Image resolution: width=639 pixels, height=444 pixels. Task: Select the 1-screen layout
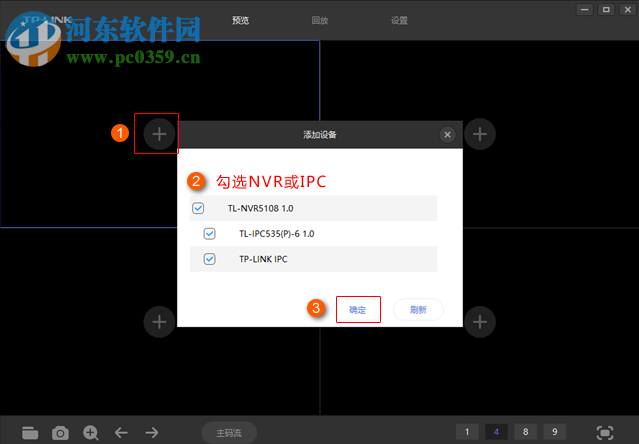[x=467, y=432]
